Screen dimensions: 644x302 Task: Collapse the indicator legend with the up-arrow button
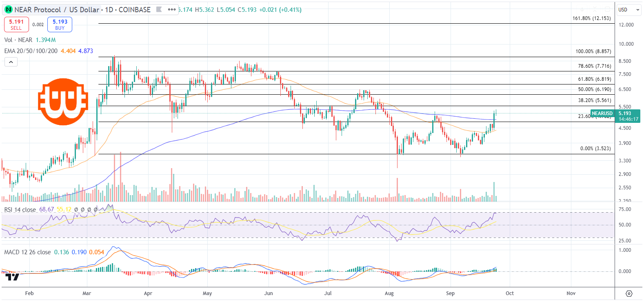pyautogui.click(x=11, y=62)
